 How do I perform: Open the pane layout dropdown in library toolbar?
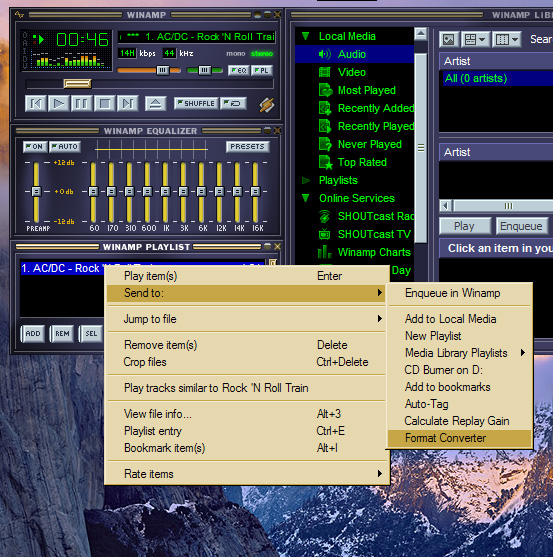(x=475, y=39)
